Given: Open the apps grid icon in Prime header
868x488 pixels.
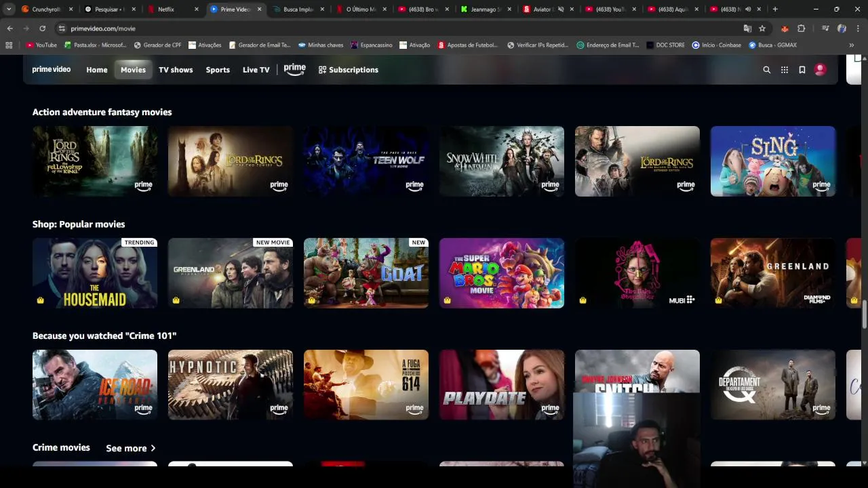Looking at the screenshot, I should point(785,70).
